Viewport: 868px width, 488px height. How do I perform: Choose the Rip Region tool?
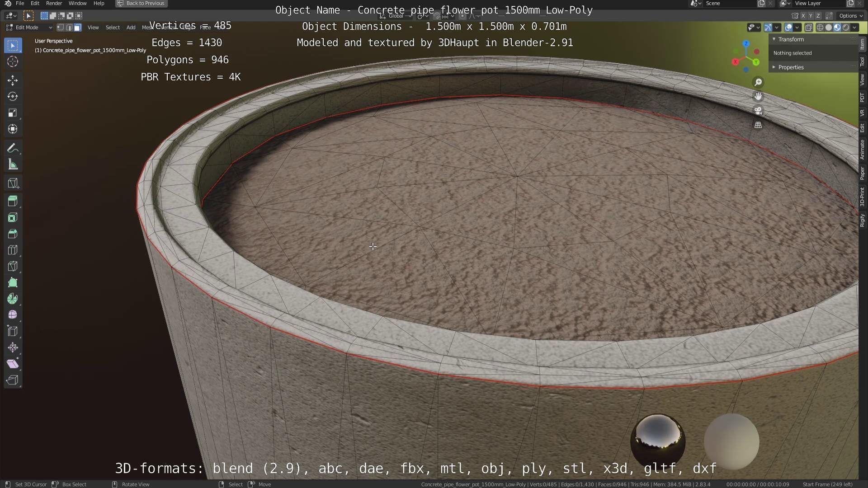click(x=13, y=380)
